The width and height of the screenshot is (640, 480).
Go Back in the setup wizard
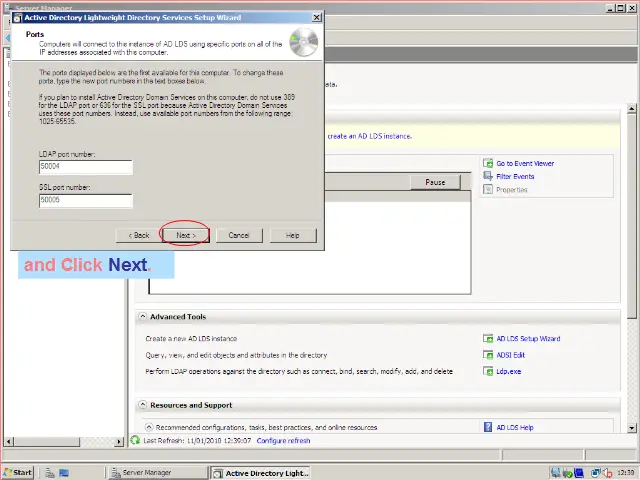pyautogui.click(x=139, y=236)
